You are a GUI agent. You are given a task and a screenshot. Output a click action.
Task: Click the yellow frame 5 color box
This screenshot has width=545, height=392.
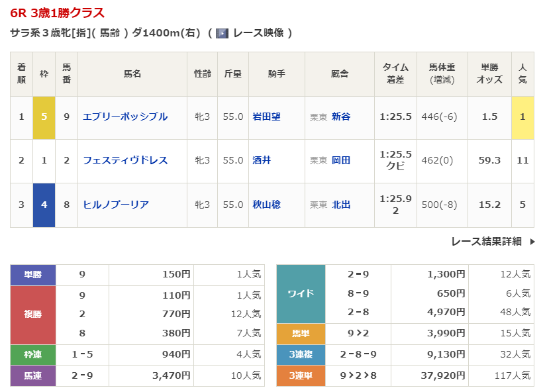coord(44,117)
